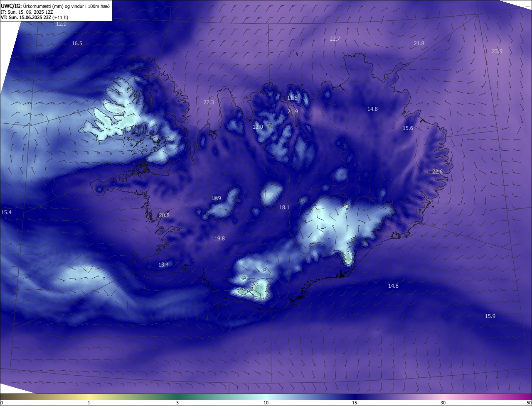Click the 21.8 value label

[x=419, y=43]
